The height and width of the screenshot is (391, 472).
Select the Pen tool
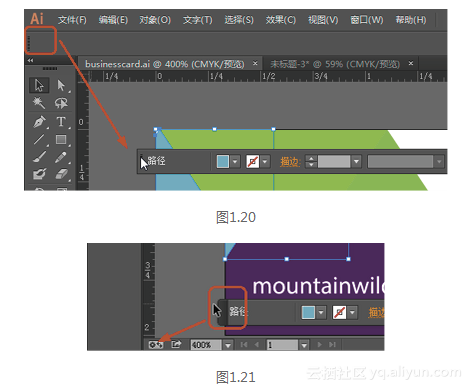click(x=39, y=122)
